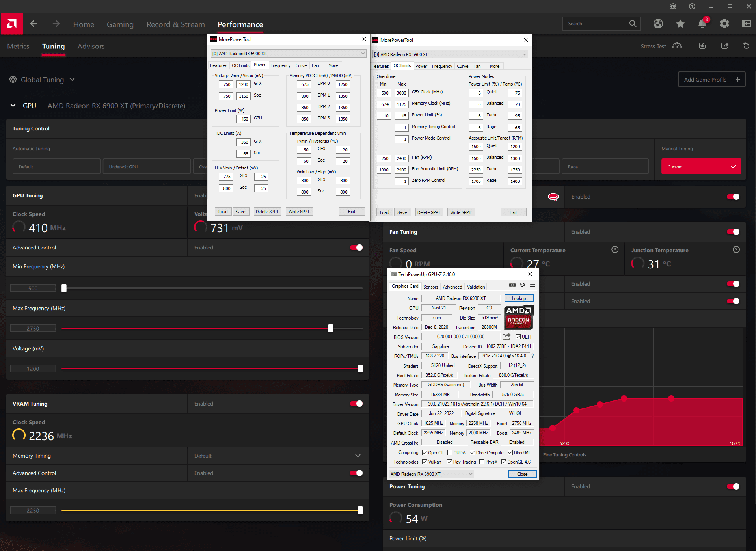Collapse the GPU section chevron
Screen dimensions: 756x551
click(x=13, y=106)
